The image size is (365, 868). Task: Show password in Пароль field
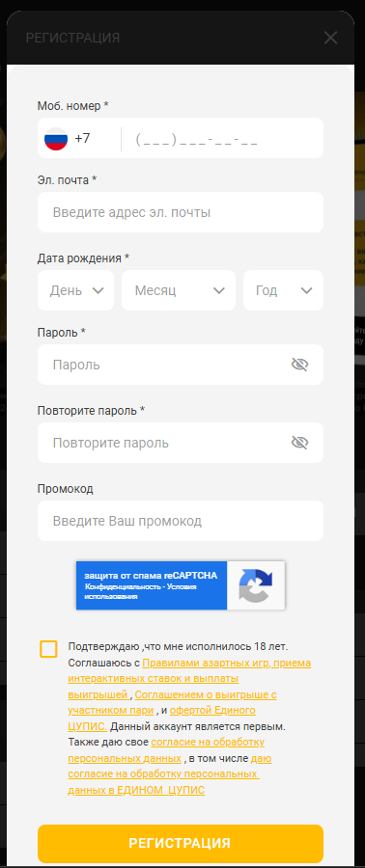click(x=299, y=365)
